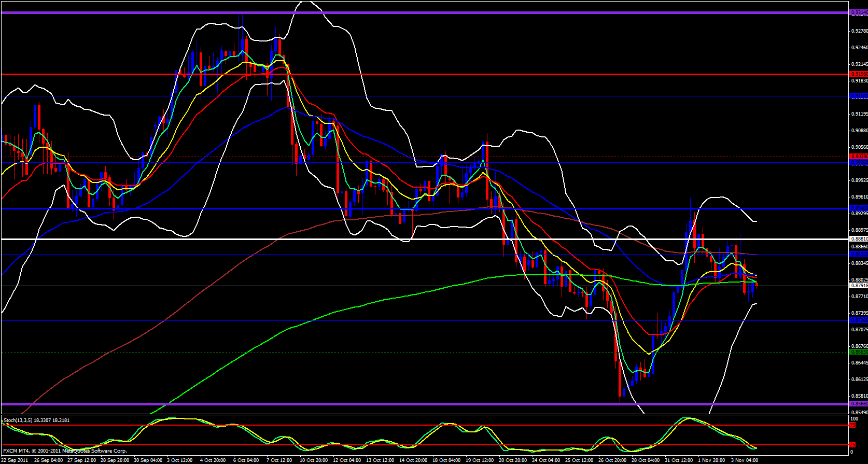The height and width of the screenshot is (464, 868).
Task: Click the Stoch(13,3,5) indicator label
Action: point(36,420)
